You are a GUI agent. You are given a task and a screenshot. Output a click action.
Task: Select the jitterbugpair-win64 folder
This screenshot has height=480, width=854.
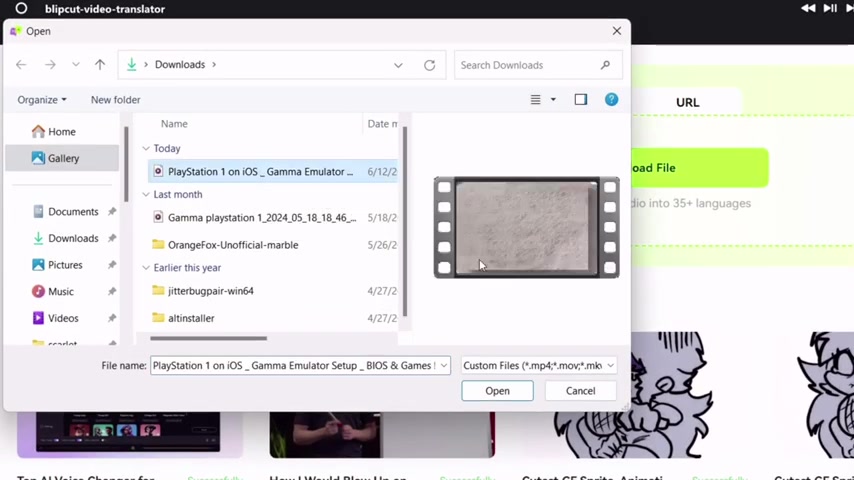[x=273, y=291]
